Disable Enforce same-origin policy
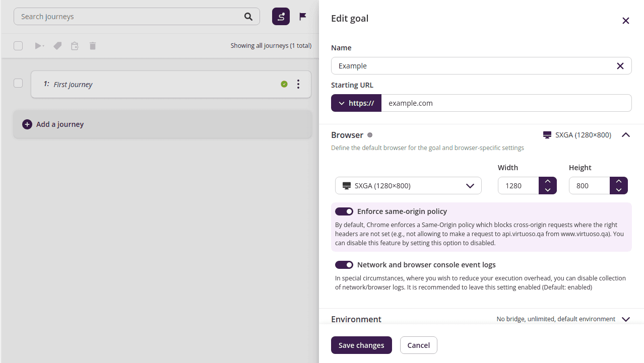Viewport: 644px width, 363px height. (344, 211)
